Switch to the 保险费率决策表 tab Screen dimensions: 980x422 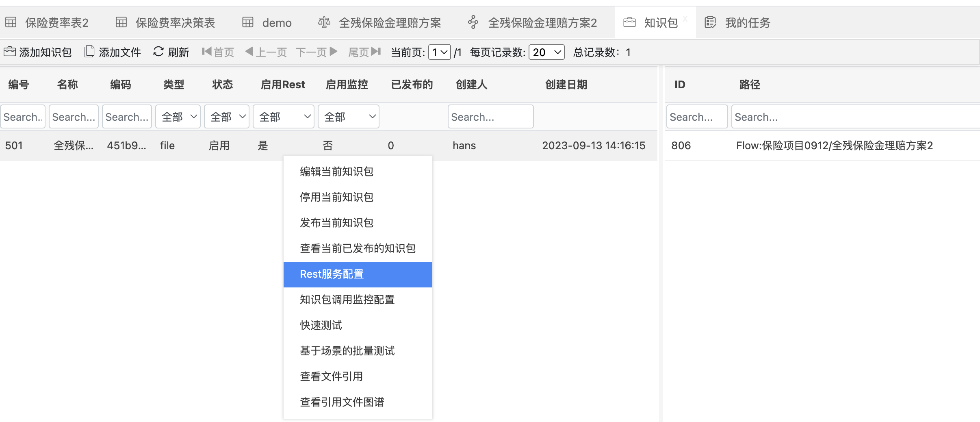(175, 23)
